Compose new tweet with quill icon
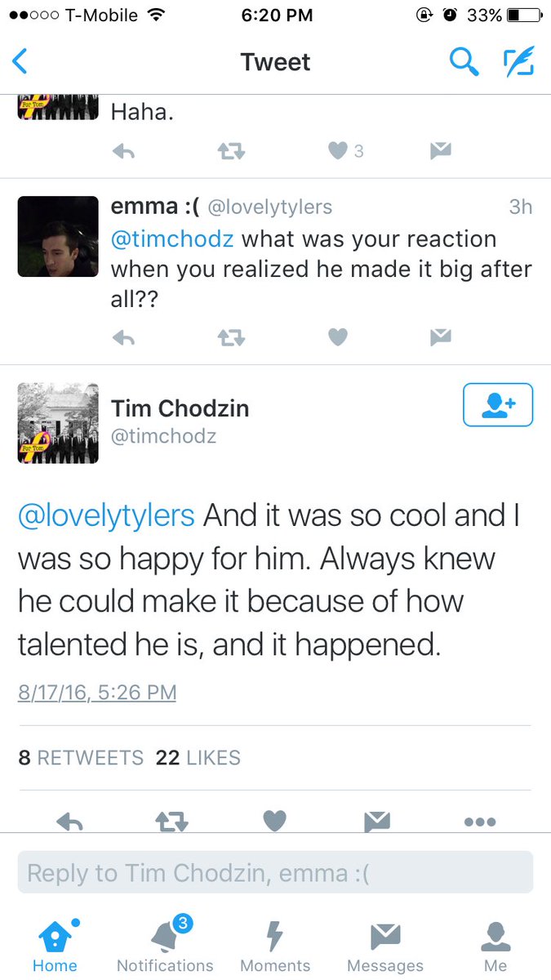 tap(518, 61)
